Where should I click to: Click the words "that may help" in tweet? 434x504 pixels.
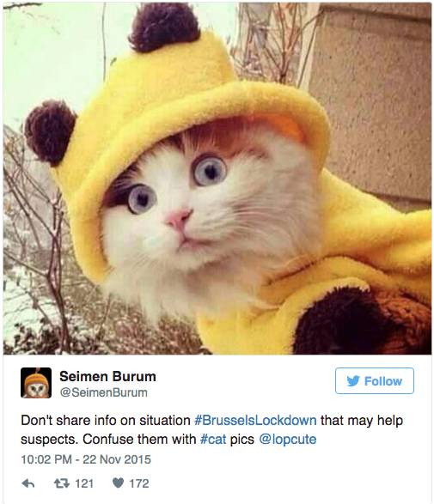pos(362,421)
